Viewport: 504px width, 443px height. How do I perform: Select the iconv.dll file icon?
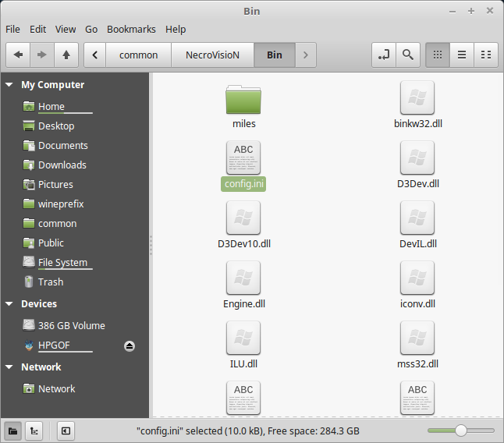(x=417, y=278)
